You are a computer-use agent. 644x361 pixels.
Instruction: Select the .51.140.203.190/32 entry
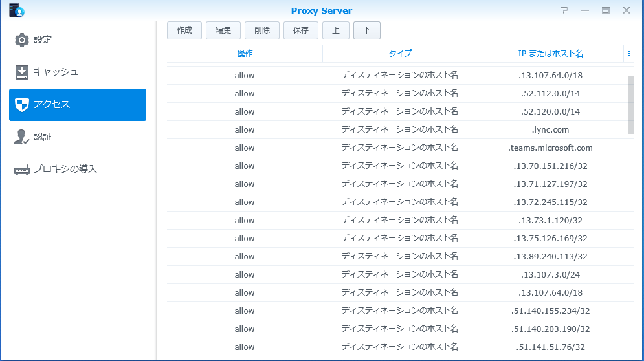[x=401, y=329]
